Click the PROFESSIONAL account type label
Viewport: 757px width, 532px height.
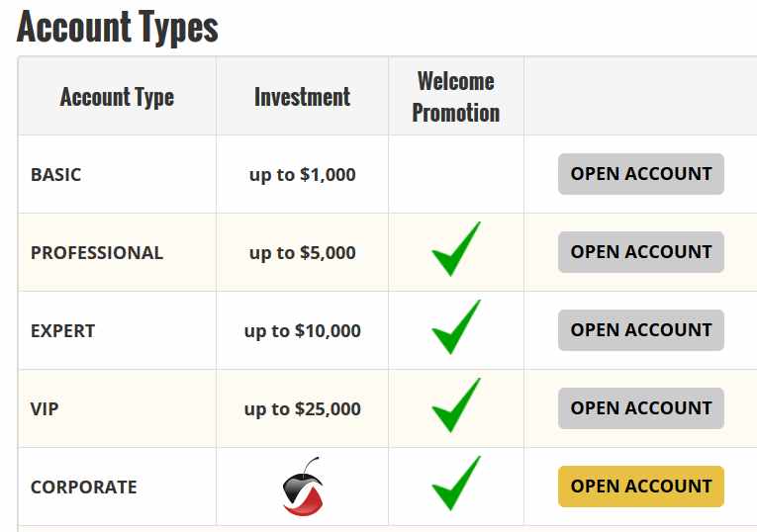click(97, 253)
